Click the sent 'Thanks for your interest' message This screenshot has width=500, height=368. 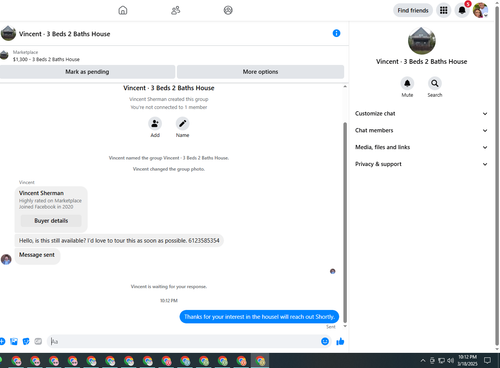pos(259,317)
